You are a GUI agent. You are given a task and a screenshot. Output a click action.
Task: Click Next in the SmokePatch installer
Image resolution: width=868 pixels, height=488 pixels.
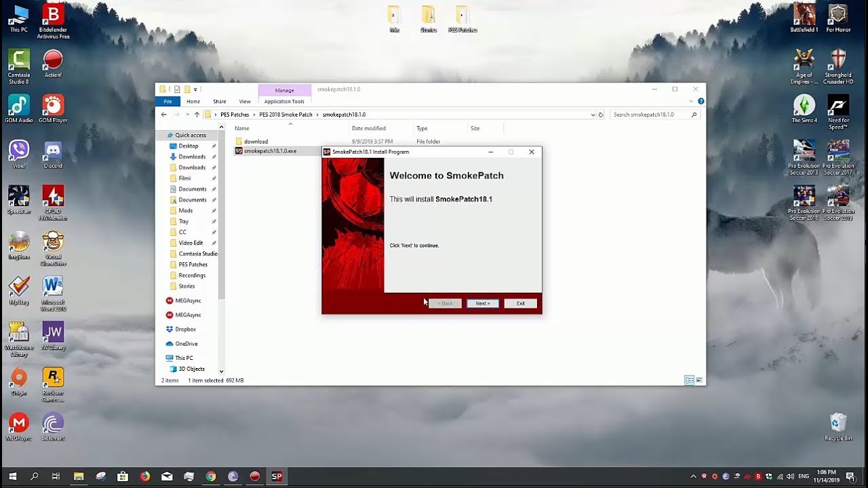click(483, 304)
